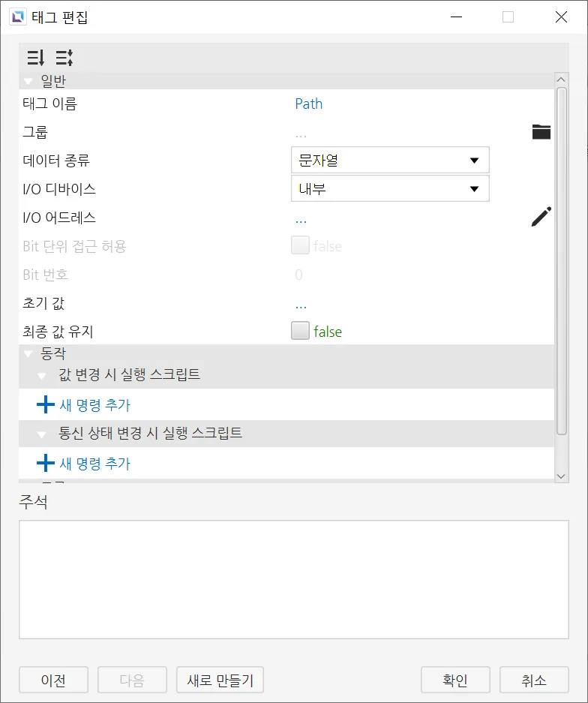This screenshot has width=588, height=703.
Task: Click the 주석 comment text area
Action: [x=293, y=579]
